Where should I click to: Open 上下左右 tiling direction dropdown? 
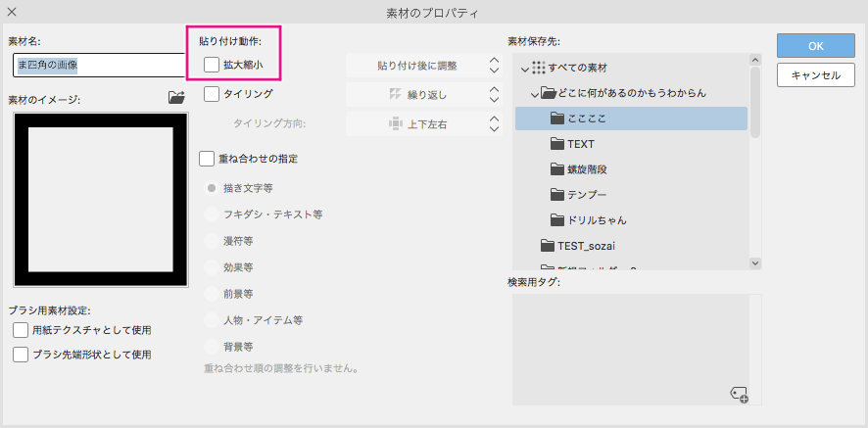(424, 124)
